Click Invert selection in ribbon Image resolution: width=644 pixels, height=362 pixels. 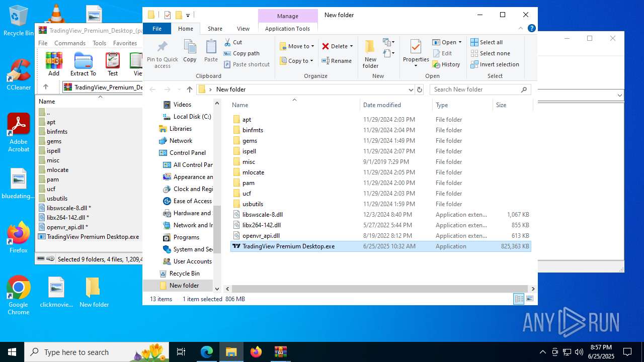tap(495, 64)
